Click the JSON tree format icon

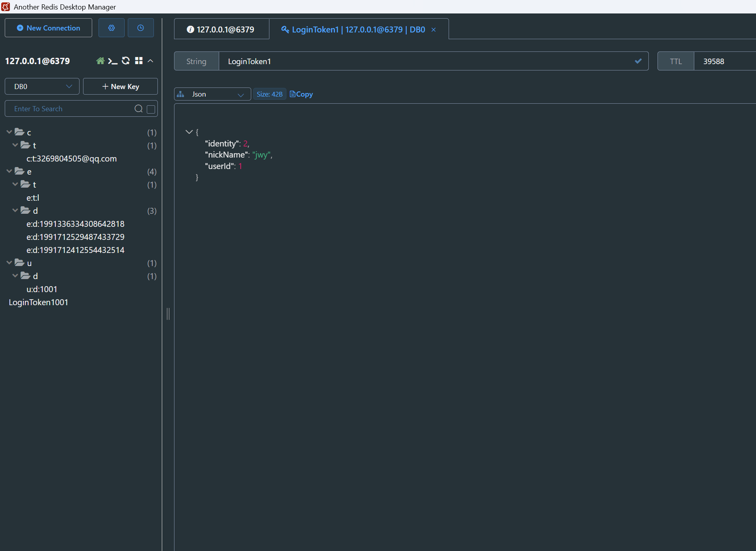coord(180,94)
